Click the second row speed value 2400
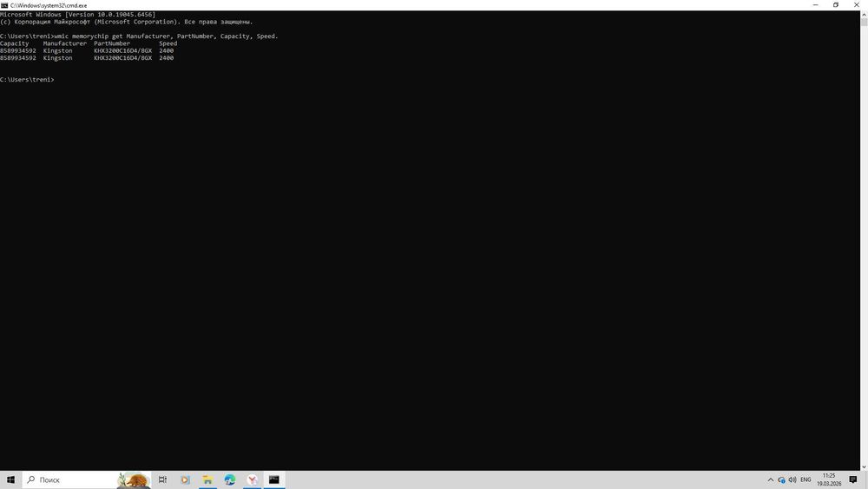Image resolution: width=868 pixels, height=489 pixels. point(166,57)
